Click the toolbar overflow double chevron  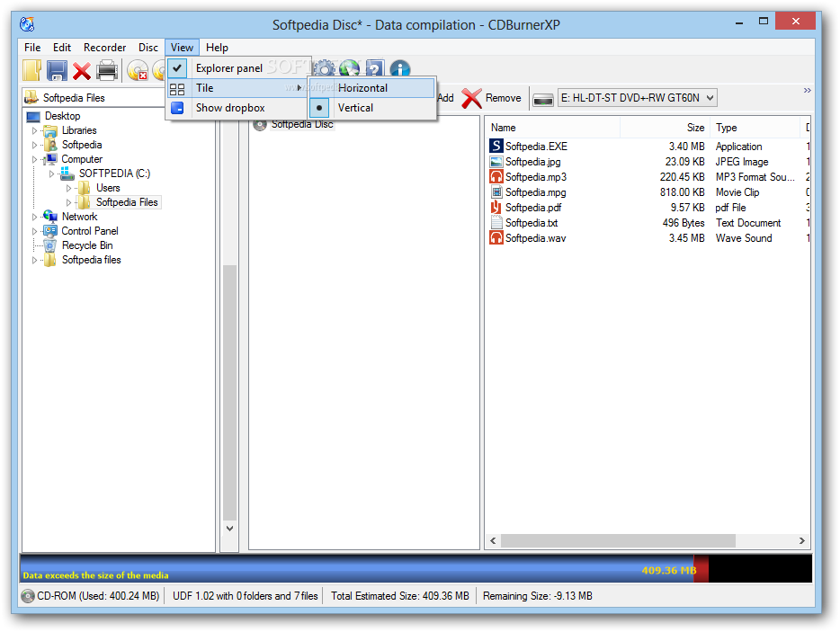[x=807, y=91]
